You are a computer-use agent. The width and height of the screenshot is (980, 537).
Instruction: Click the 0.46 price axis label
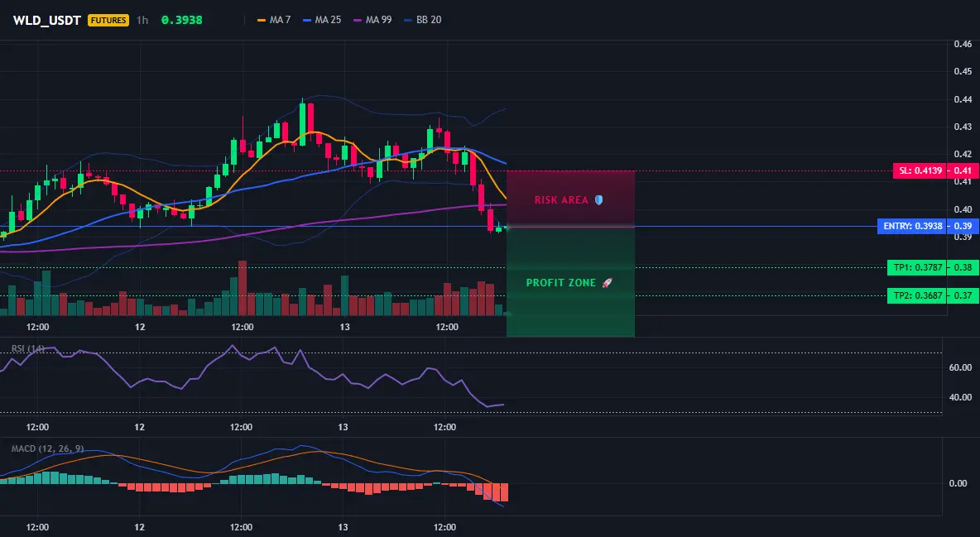coord(963,45)
